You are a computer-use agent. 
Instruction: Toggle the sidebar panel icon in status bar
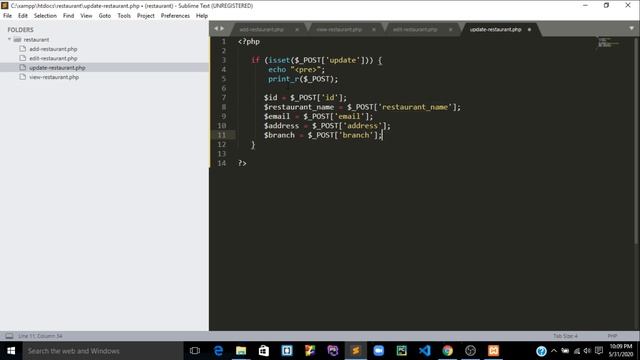[9, 336]
